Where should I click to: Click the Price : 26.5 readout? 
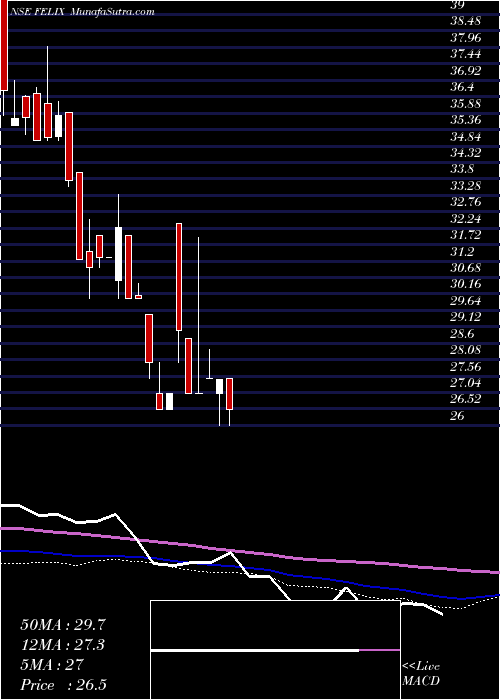63,685
